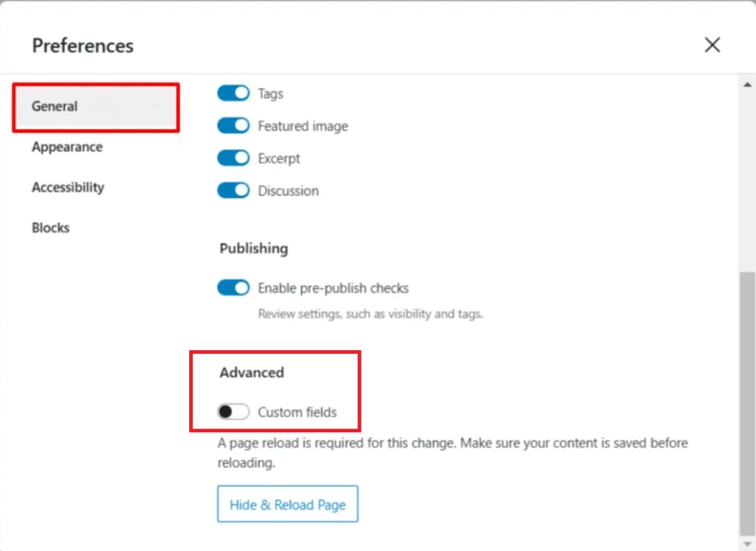Switch off the Excerpt toggle
This screenshot has height=551, width=756.
point(233,158)
